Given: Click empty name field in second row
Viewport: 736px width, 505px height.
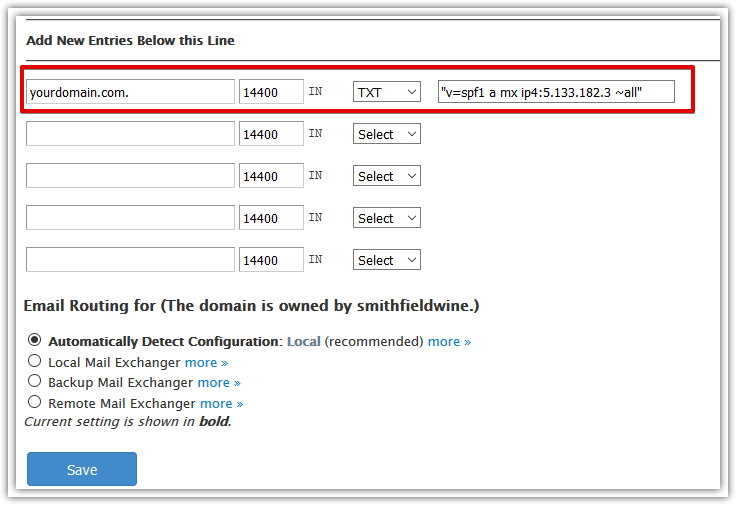Looking at the screenshot, I should [130, 134].
